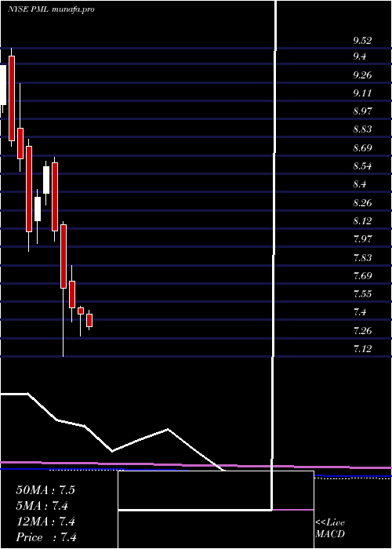Viewport: 392px width, 549px height.
Task: Select the 7.26 price axis label
Action: pyautogui.click(x=362, y=330)
